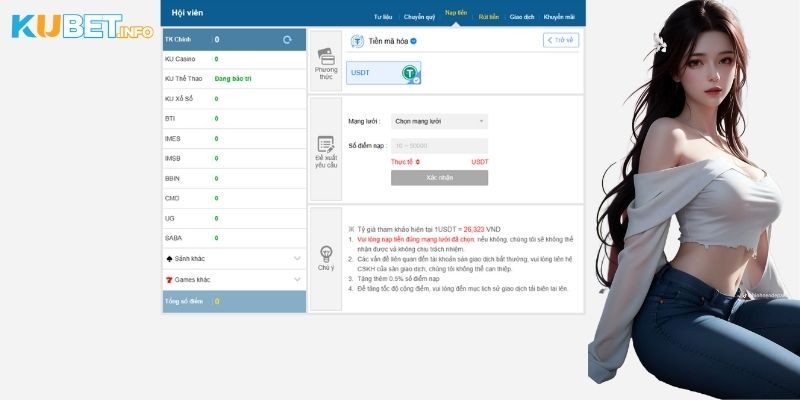
Task: Click the Tiền mã hóa coin icon
Action: click(x=358, y=41)
